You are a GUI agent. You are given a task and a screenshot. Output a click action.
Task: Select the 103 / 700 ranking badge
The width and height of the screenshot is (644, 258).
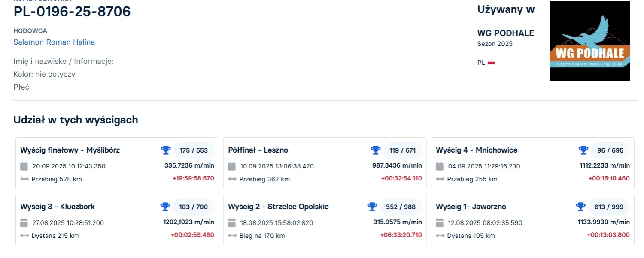coord(193,207)
